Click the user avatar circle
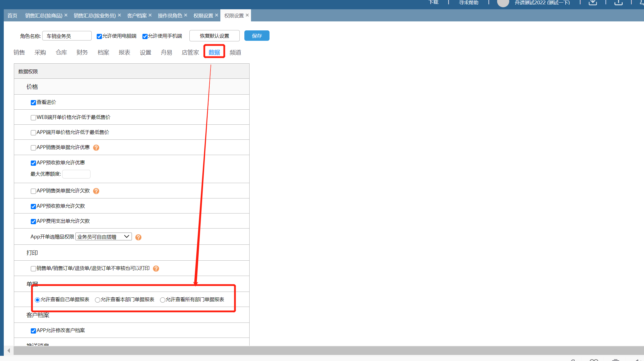Image resolution: width=644 pixels, height=361 pixels. pos(503,2)
